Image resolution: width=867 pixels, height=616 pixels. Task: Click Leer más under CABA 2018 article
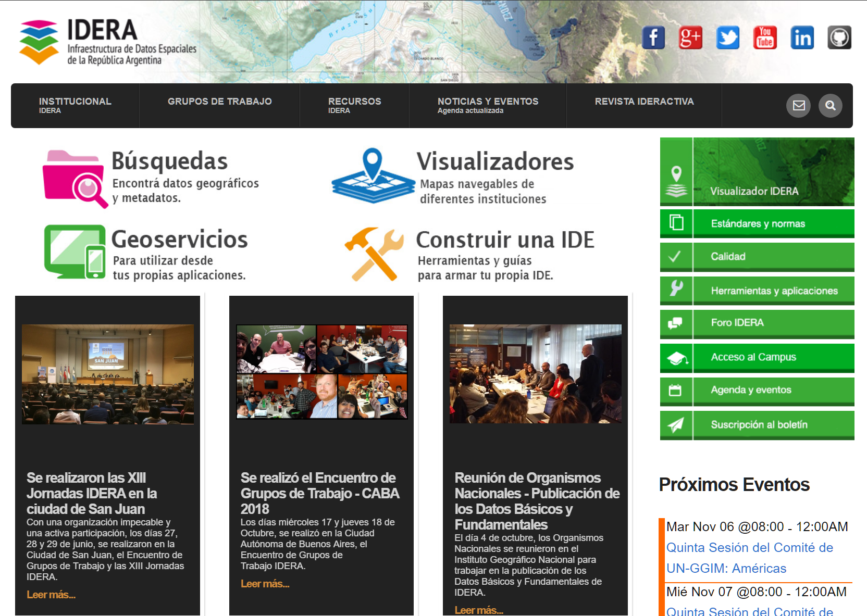(265, 584)
